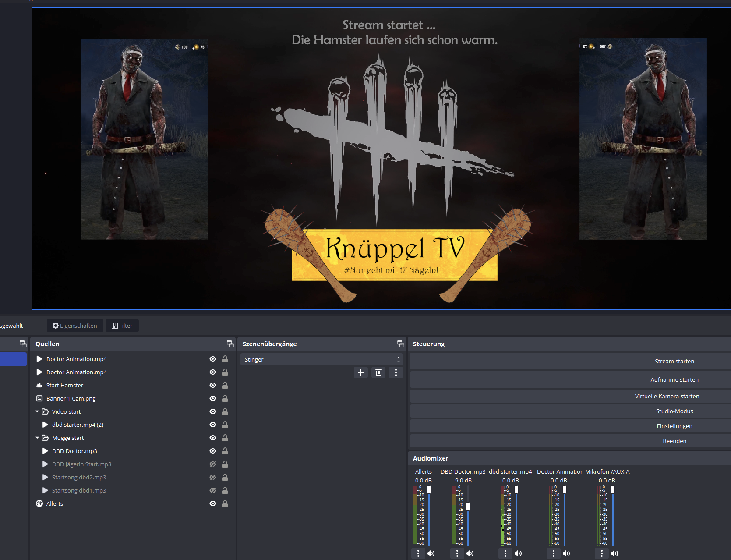This screenshot has width=731, height=560.
Task: Pop out the Quellen dock panel
Action: click(230, 344)
